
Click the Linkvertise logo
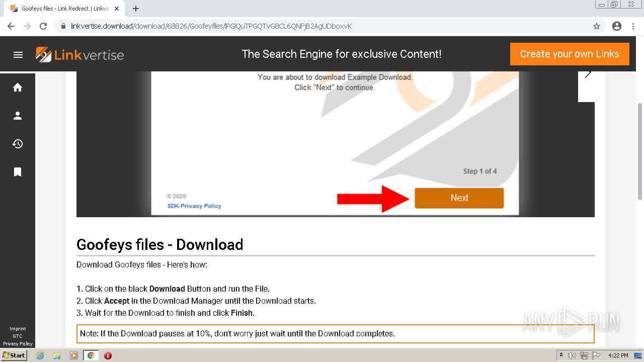click(79, 54)
